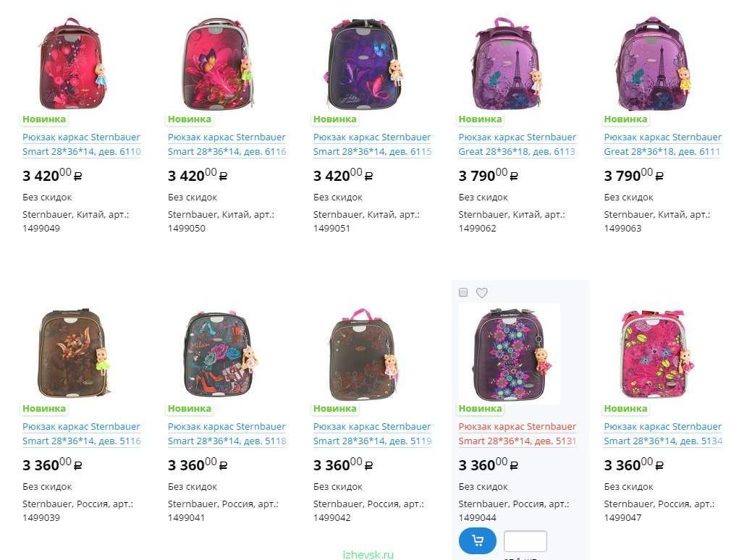Open Sternbauer Smart 6115 backpack link
Viewport: 739px width, 560px height.
pos(372,144)
